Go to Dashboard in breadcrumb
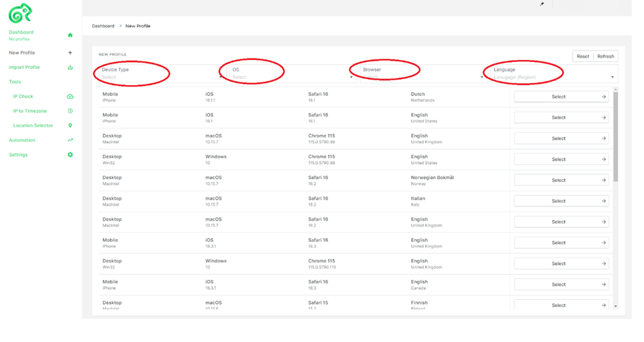Screen dimensions: 644x342 coord(103,26)
